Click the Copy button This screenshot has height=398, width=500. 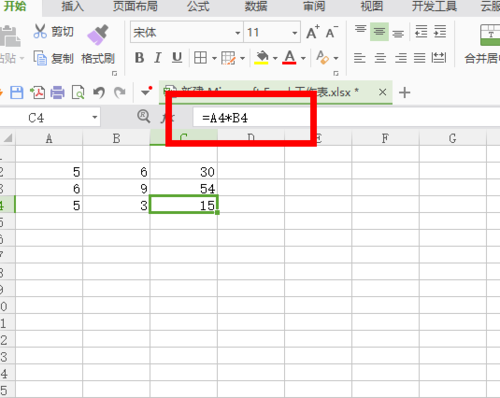pyautogui.click(x=53, y=58)
